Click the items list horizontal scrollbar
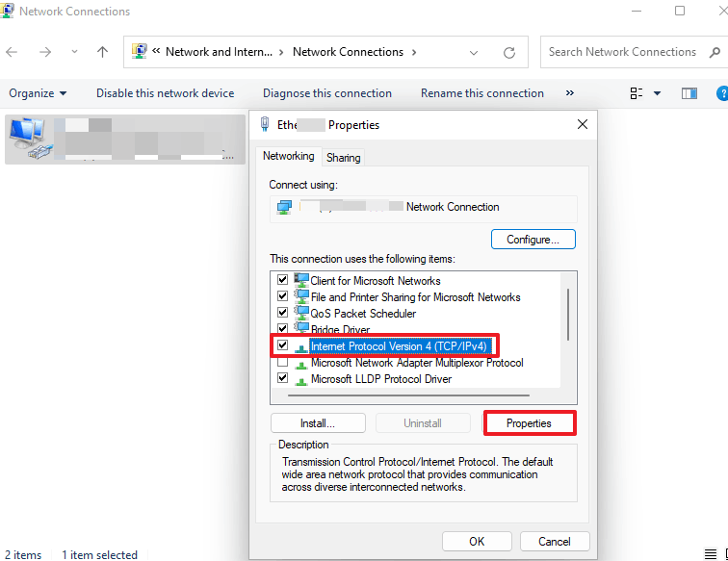The width and height of the screenshot is (728, 561). (x=408, y=395)
